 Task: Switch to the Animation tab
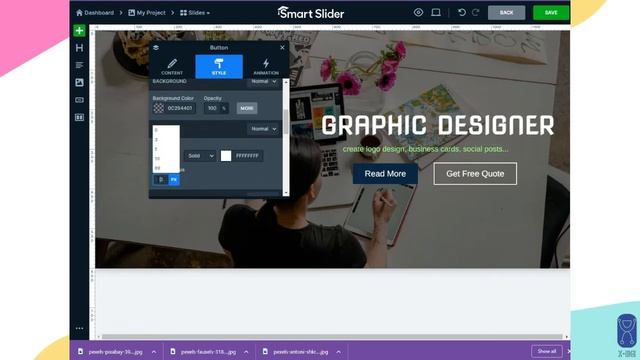(266, 67)
